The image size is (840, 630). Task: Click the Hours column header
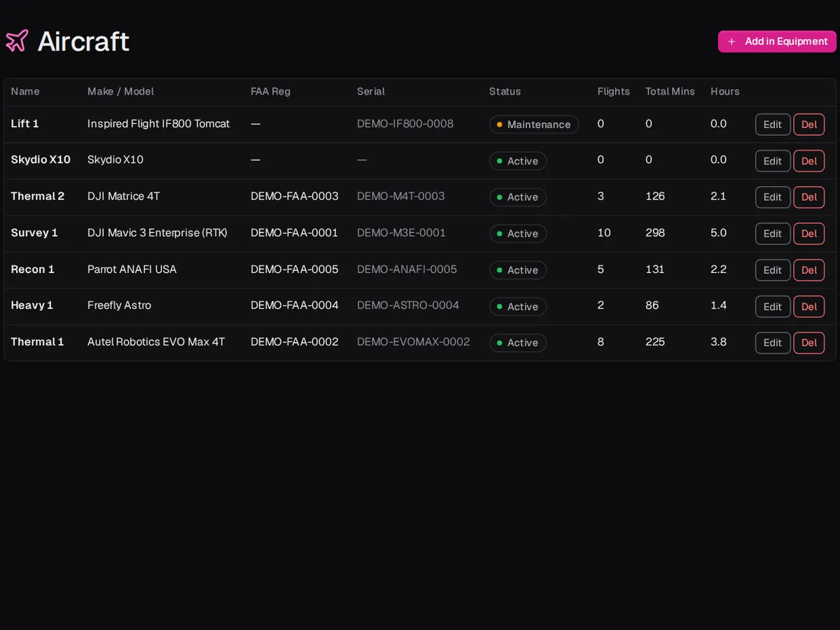pos(725,92)
